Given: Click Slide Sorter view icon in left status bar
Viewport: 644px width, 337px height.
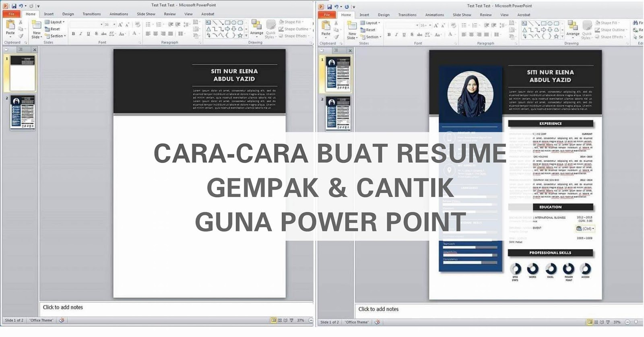Looking at the screenshot, I should coord(280,320).
